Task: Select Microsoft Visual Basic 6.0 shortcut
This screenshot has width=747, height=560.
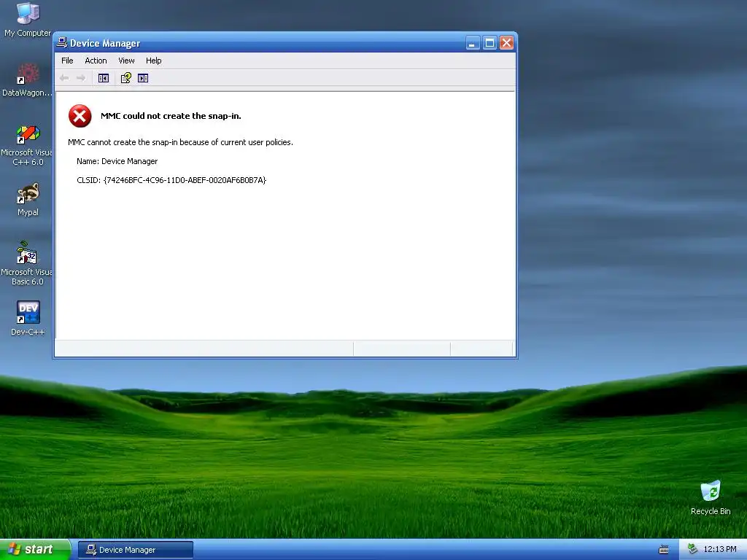Action: click(28, 263)
